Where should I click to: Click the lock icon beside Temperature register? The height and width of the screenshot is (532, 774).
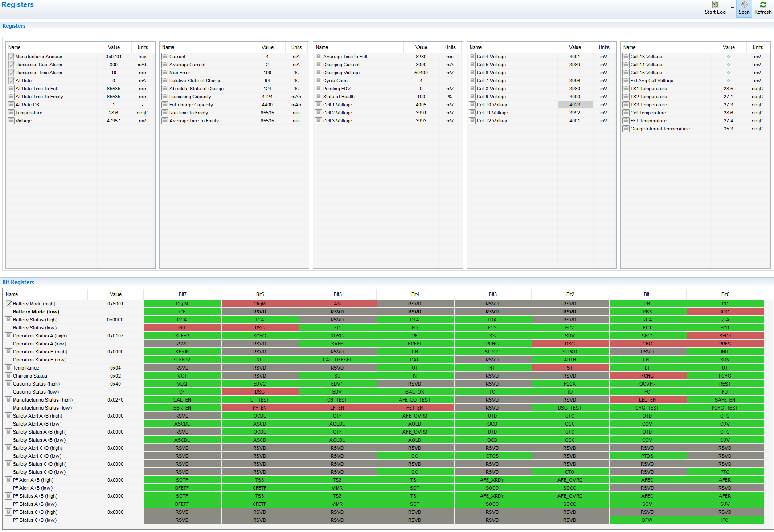point(12,113)
